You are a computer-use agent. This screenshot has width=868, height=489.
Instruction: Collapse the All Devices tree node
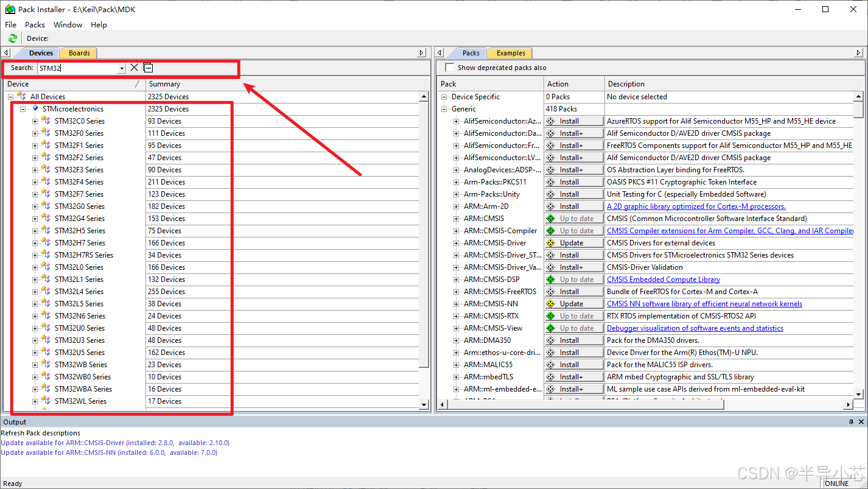pos(10,97)
